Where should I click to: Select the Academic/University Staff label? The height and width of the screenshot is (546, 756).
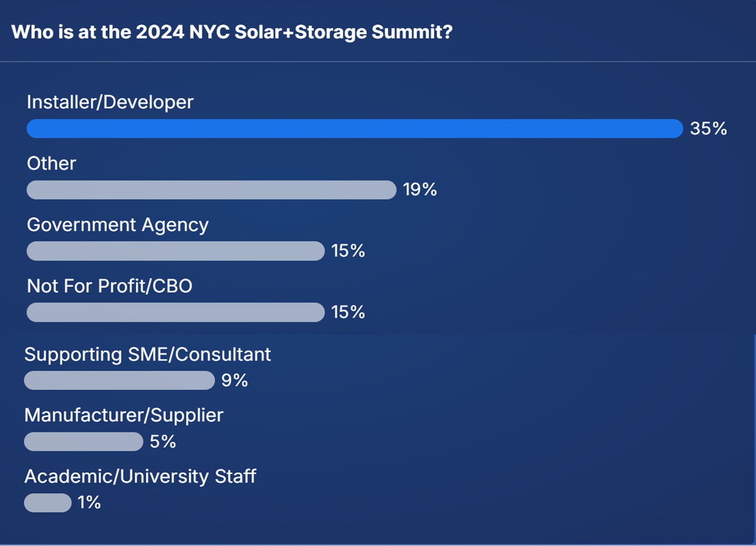click(140, 477)
